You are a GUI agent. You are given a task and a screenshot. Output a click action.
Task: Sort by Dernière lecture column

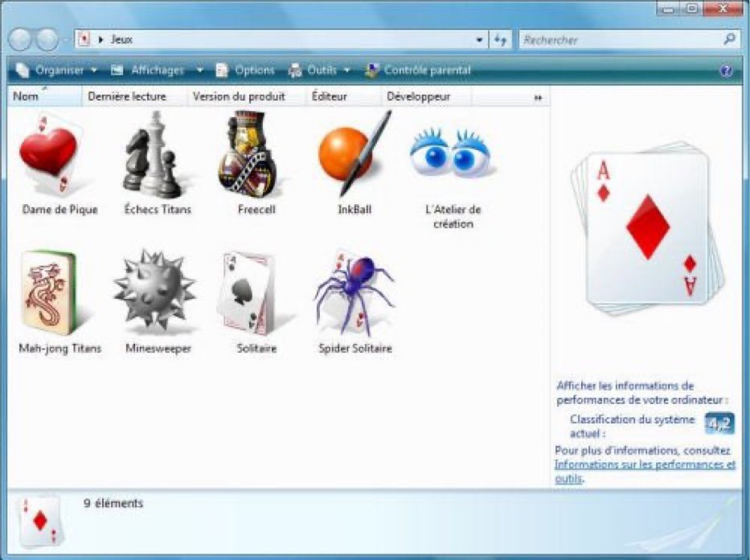[134, 96]
